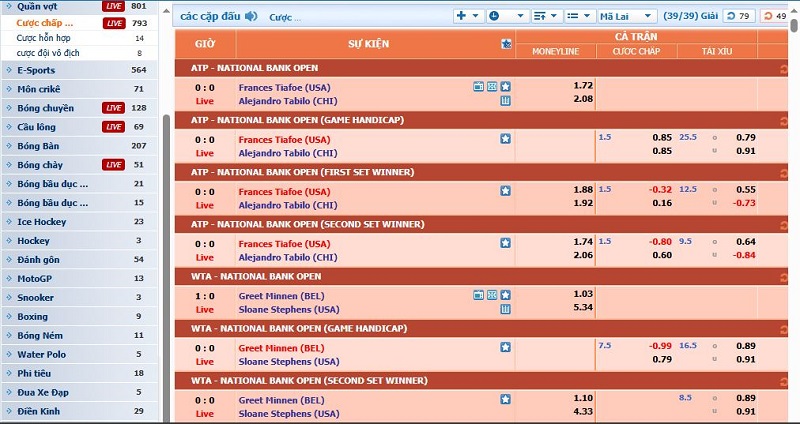Open live TV icon for Greet Minnen match
Image resolution: width=800 pixels, height=424 pixels.
478,295
